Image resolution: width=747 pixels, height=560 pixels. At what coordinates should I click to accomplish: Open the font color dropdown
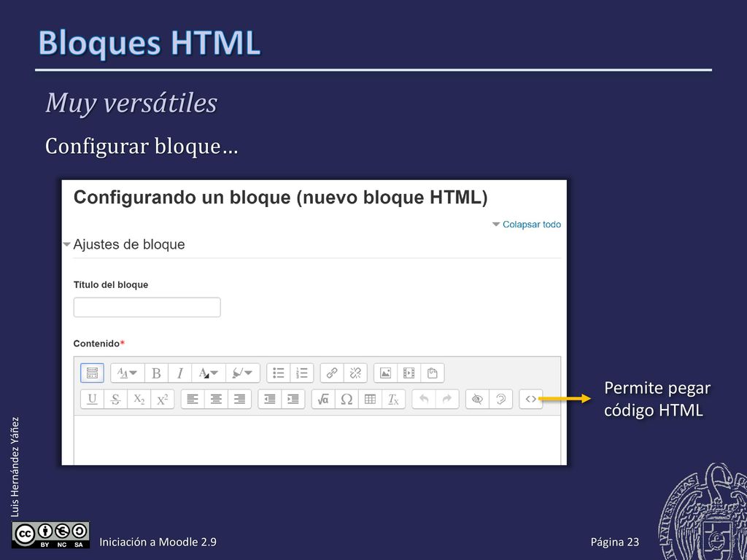point(208,373)
